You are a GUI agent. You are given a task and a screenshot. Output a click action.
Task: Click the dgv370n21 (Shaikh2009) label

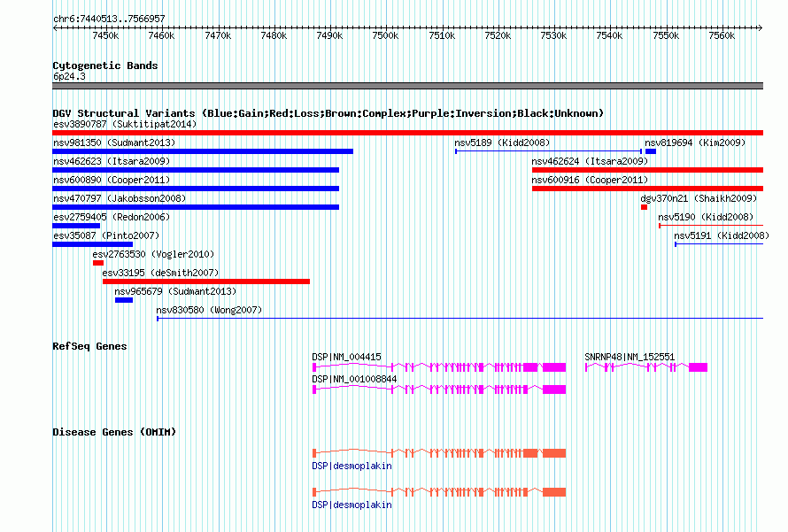point(699,198)
